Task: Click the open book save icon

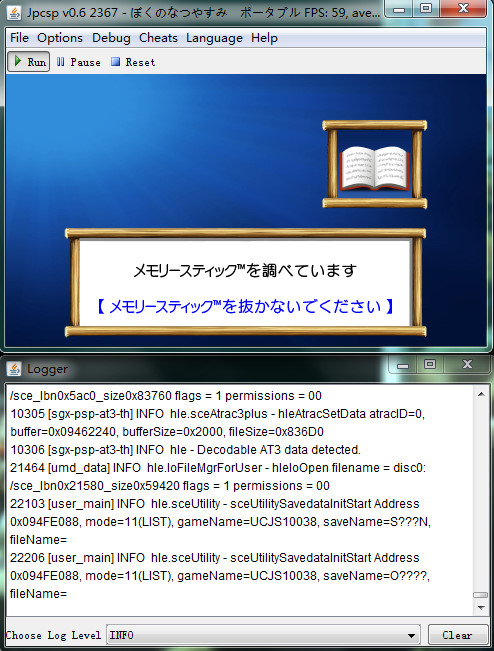Action: click(x=374, y=168)
